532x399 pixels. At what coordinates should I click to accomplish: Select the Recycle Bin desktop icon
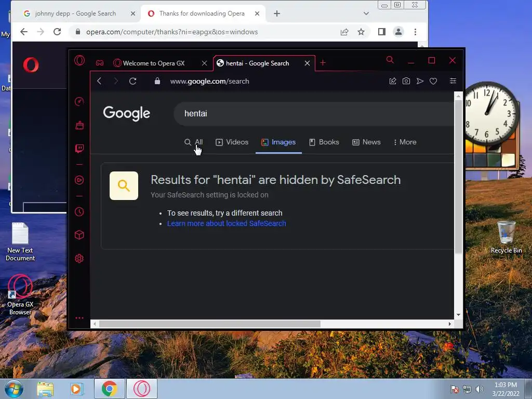[506, 237]
